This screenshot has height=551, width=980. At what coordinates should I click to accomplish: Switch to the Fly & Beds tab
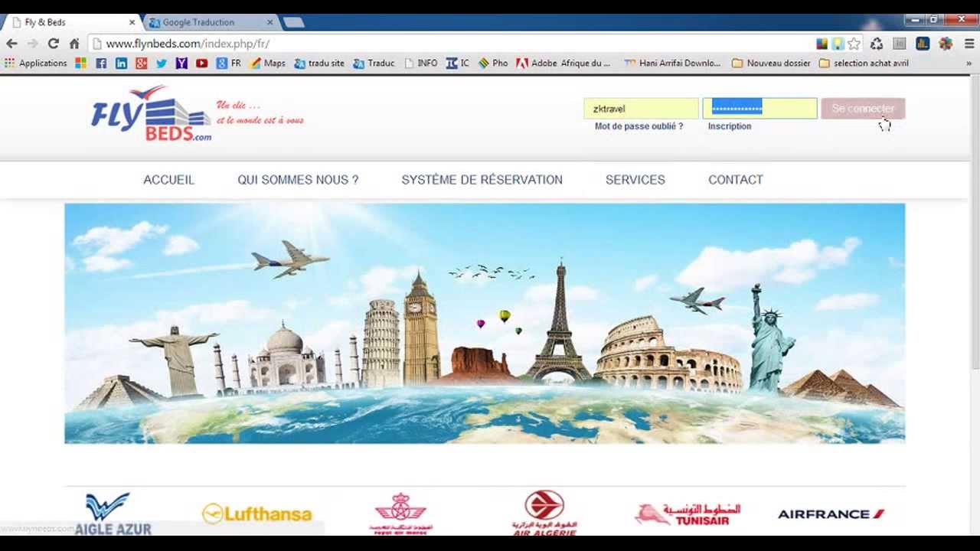tap(73, 22)
